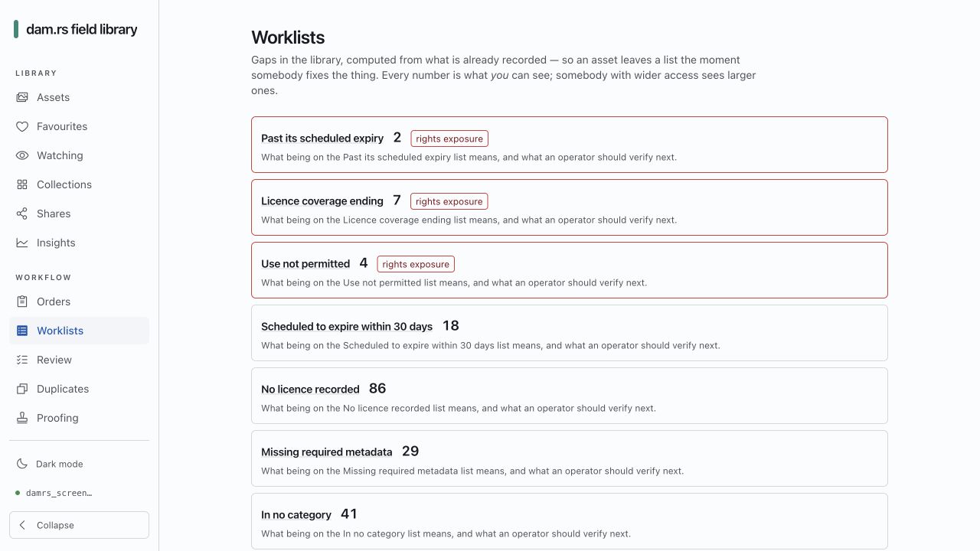Image resolution: width=980 pixels, height=551 pixels.
Task: Click the Favourites heart icon
Action: [22, 126]
